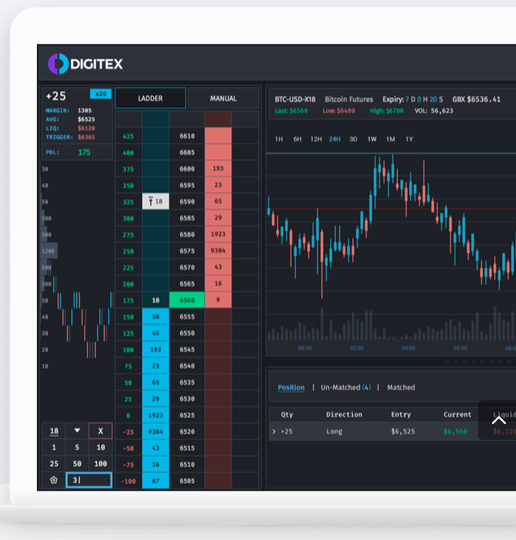The height and width of the screenshot is (540, 516).
Task: Select the pending order marker at 6590
Action: point(156,201)
